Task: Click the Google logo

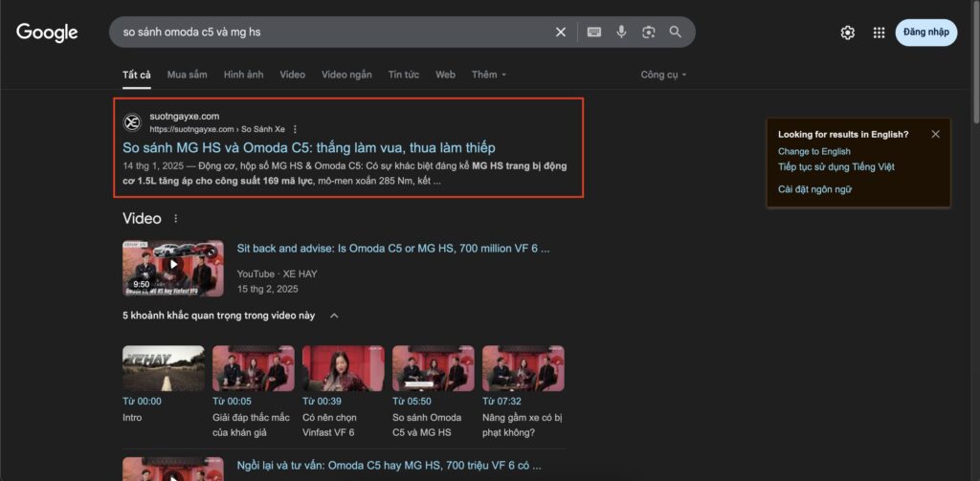Action: point(47,33)
